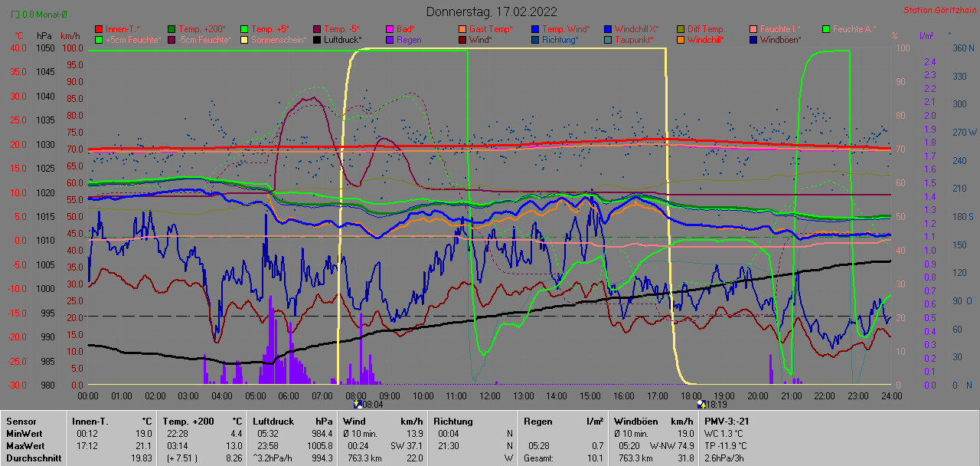Select the Richtung* legend label

click(560, 39)
